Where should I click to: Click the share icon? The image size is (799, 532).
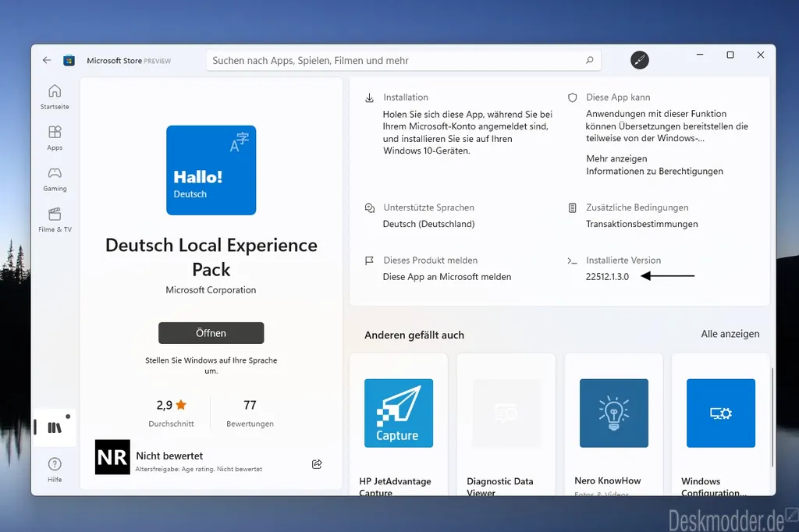[317, 463]
